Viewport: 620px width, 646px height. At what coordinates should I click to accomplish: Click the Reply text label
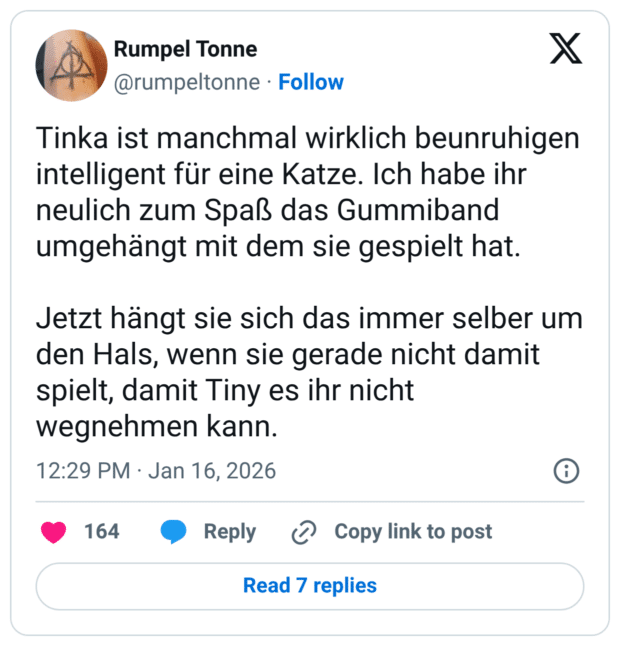click(229, 532)
